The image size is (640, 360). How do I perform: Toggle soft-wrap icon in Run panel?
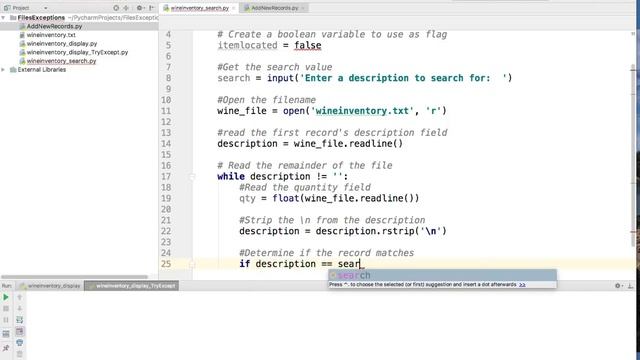click(x=20, y=320)
